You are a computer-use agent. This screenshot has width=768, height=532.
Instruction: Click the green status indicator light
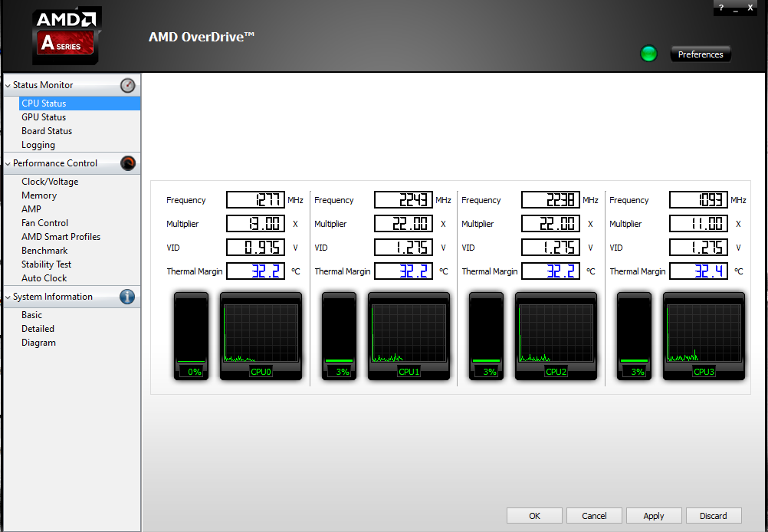(x=648, y=54)
